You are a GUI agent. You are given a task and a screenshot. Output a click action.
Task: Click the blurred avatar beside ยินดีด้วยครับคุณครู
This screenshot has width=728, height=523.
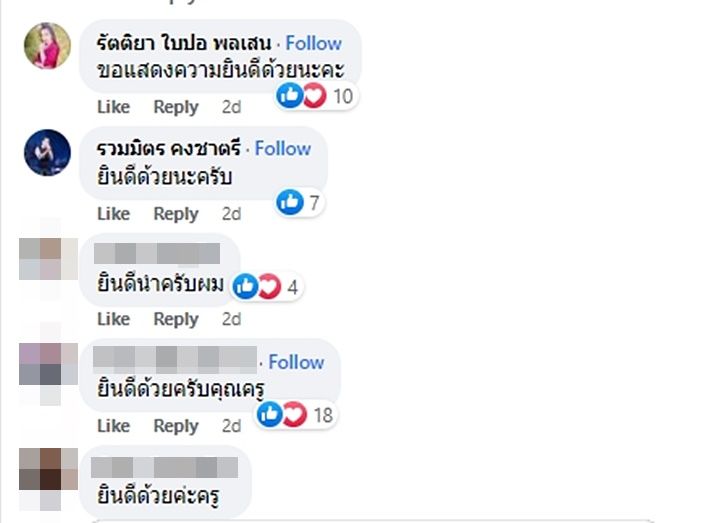(47, 365)
